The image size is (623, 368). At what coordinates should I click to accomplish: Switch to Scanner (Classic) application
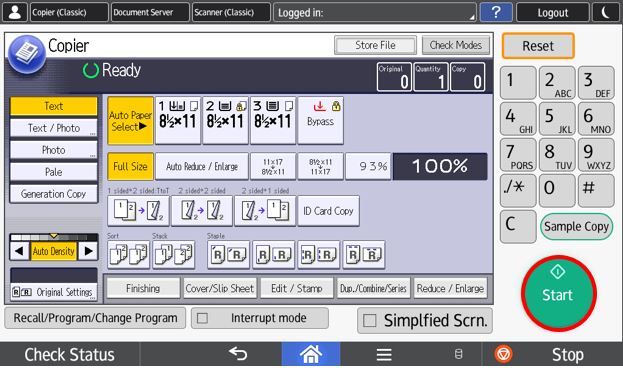231,12
